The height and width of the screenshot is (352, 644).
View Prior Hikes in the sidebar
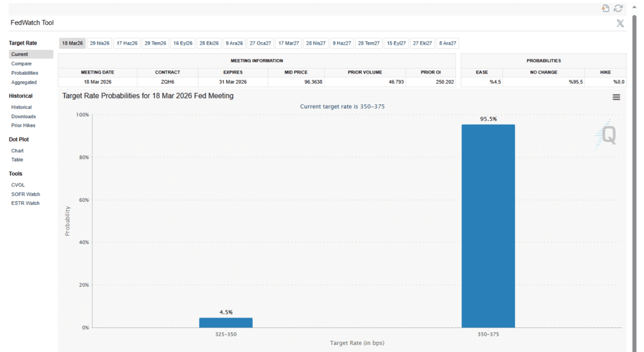point(23,126)
